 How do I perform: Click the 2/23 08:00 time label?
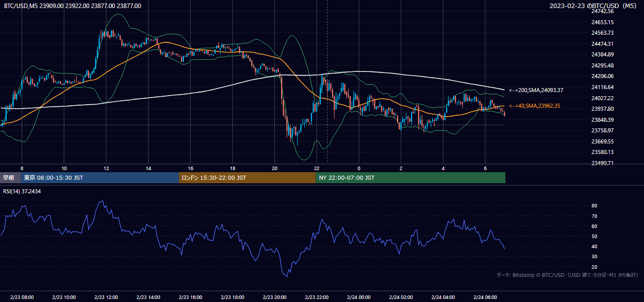pos(22,297)
